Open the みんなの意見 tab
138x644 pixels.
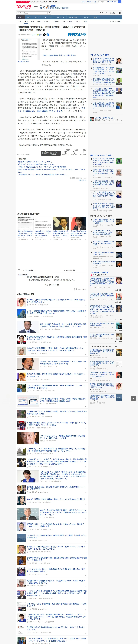click(x=73, y=17)
